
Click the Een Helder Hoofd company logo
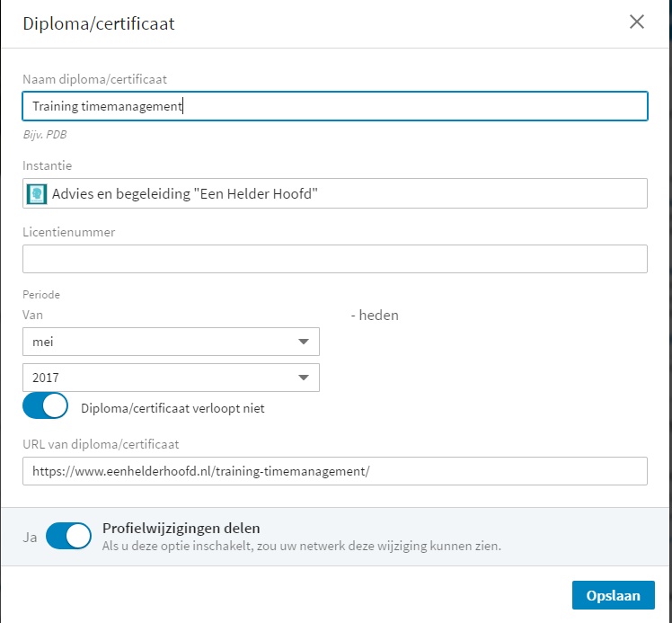(x=37, y=194)
